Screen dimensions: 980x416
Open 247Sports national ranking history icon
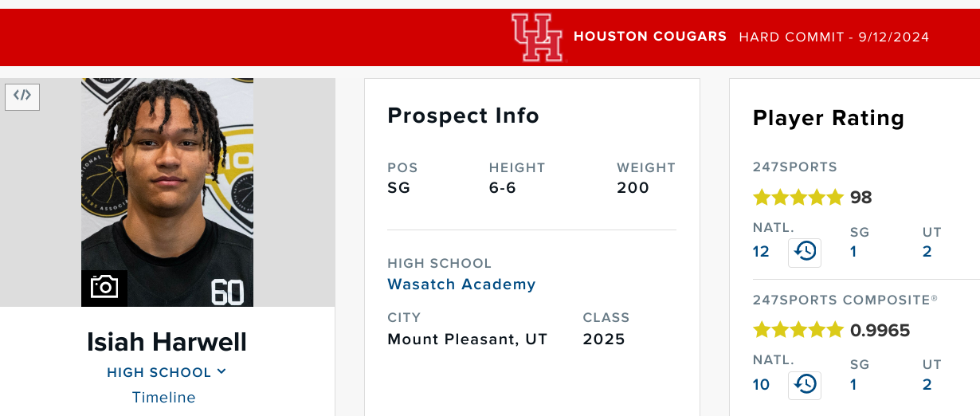805,252
